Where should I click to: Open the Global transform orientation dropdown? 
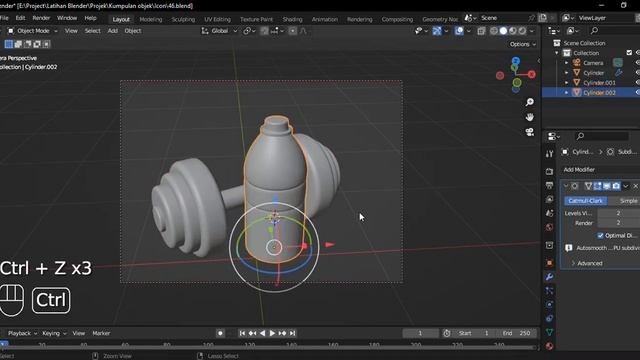(x=219, y=31)
